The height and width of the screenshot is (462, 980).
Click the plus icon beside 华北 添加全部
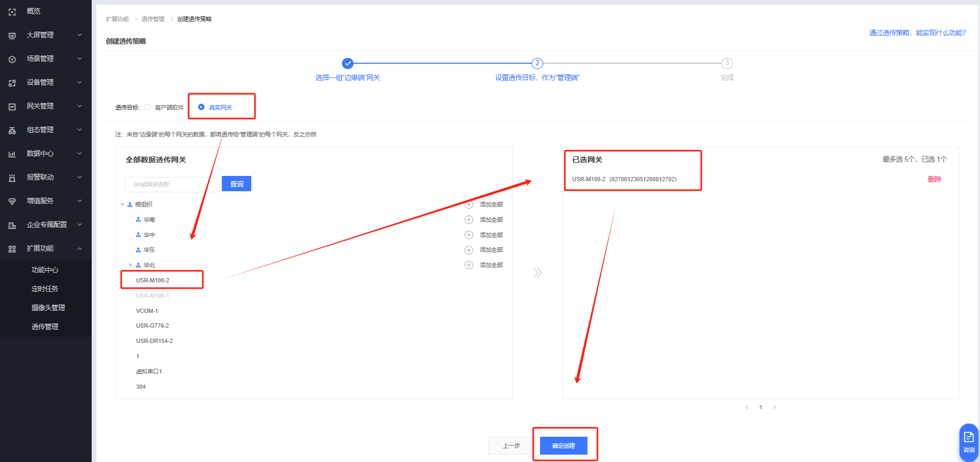468,265
